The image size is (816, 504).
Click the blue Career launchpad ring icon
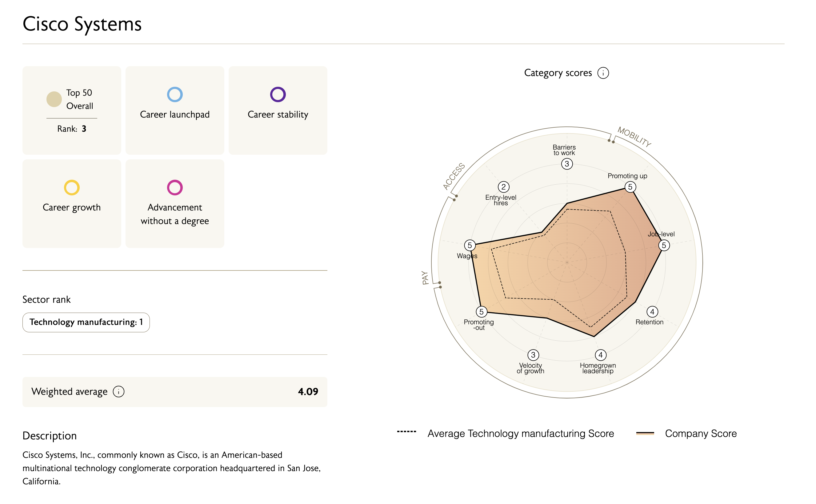point(175,94)
